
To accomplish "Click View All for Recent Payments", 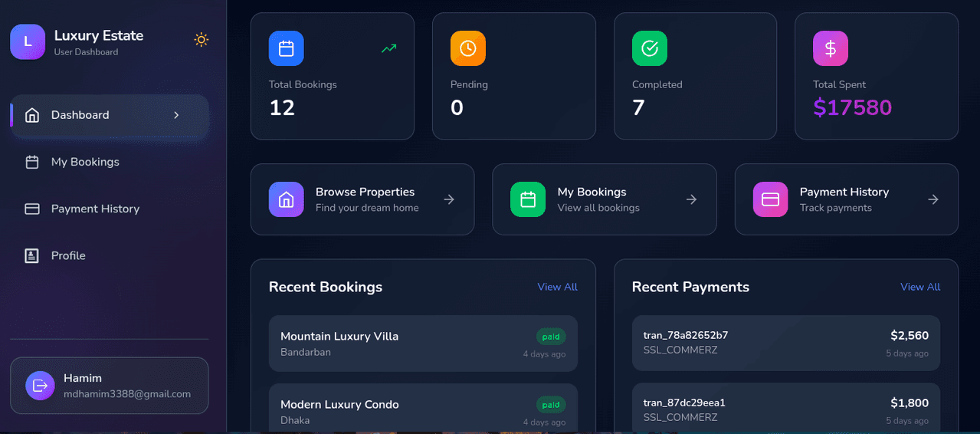I will [919, 287].
